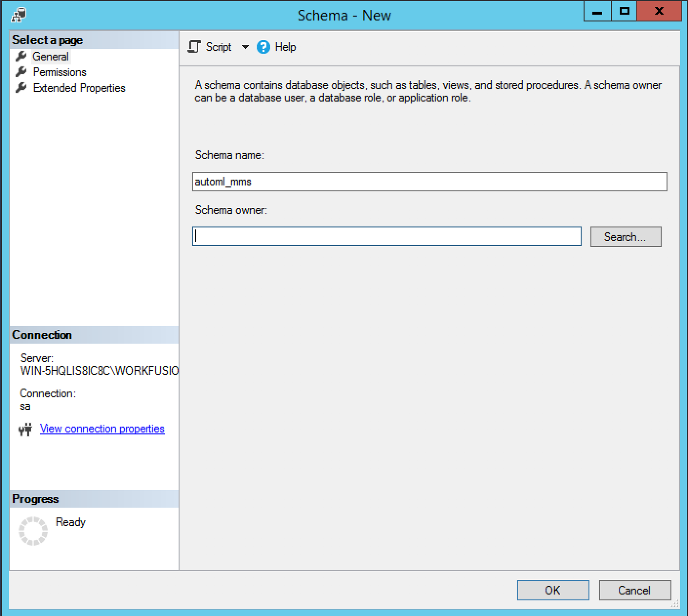Click the server name WIN-5HQLIS8IC8C text
Image resolution: width=688 pixels, height=616 pixels.
(x=100, y=371)
